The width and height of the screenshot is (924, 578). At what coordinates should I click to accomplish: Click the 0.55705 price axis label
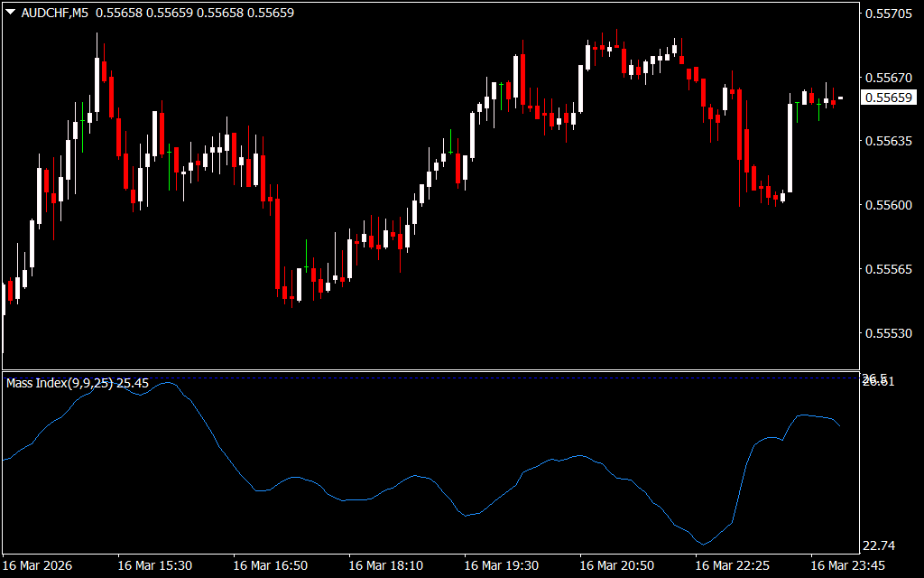click(x=889, y=14)
